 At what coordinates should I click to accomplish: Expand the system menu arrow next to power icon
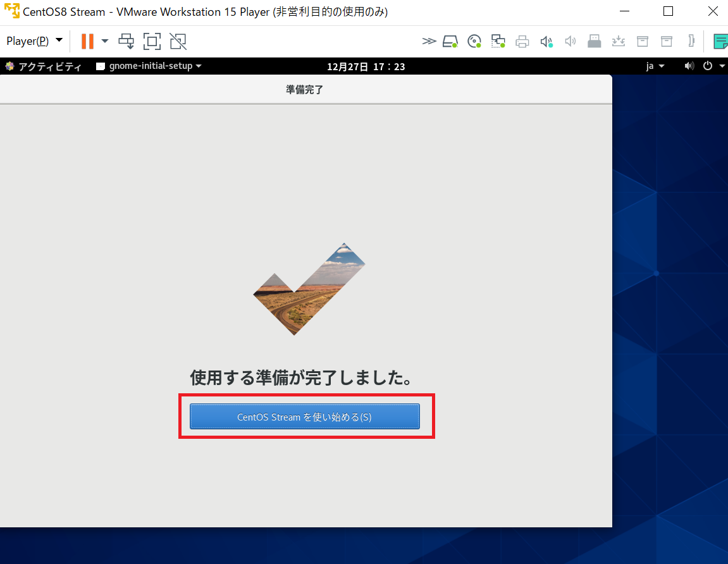pyautogui.click(x=722, y=66)
